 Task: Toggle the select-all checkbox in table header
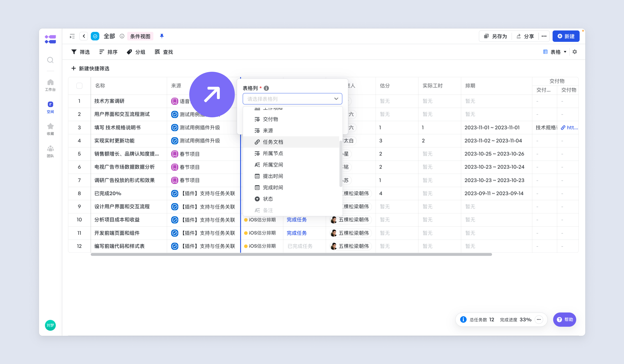tap(79, 86)
